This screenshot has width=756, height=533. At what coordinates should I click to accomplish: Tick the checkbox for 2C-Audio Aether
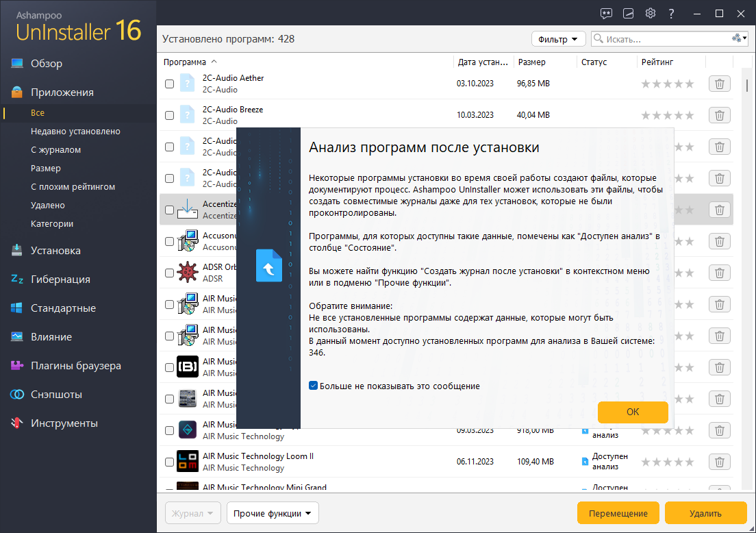point(169,84)
